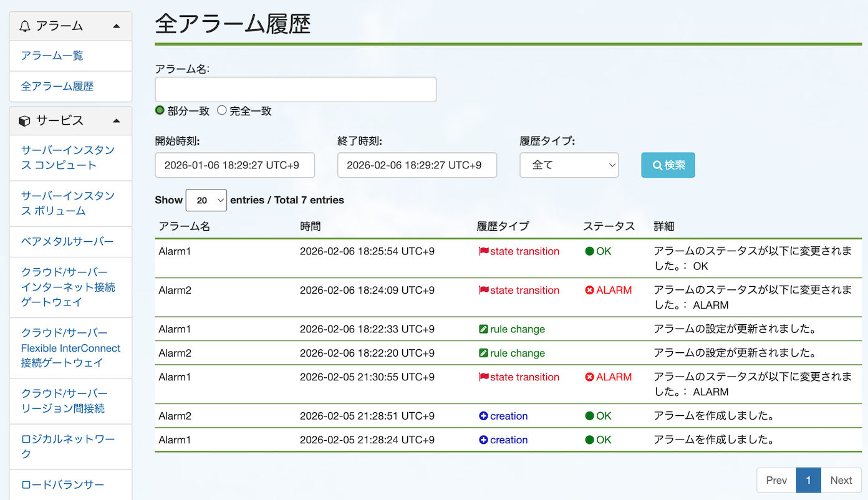Click the magnifier icon on the 検索 button
The height and width of the screenshot is (500, 868).
coord(658,165)
